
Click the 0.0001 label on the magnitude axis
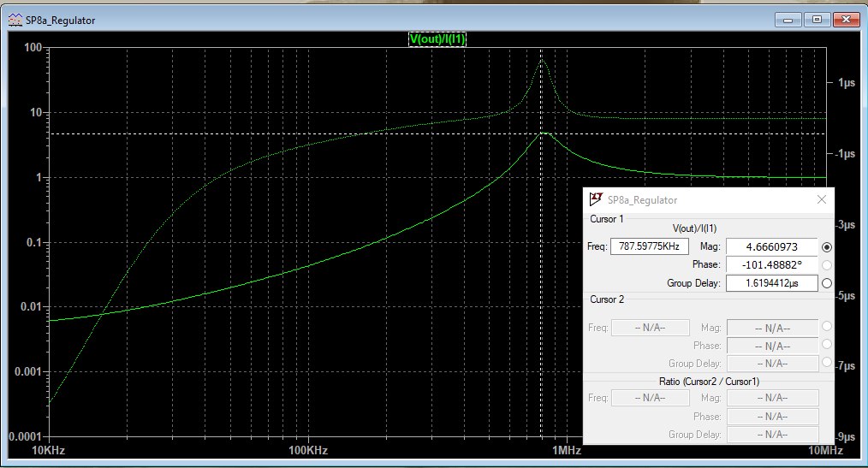(26, 436)
